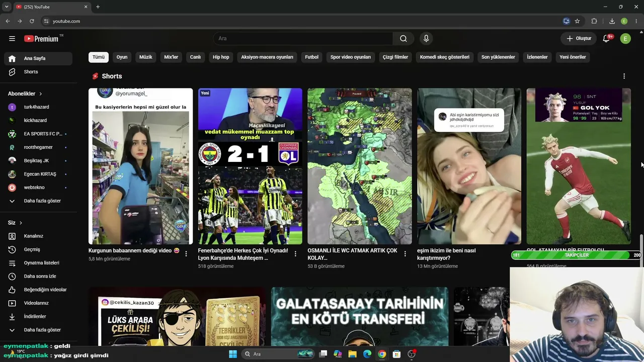
Task: Open the Fenerbahçe 2-1 Lyon short thumbnail
Action: point(250,166)
